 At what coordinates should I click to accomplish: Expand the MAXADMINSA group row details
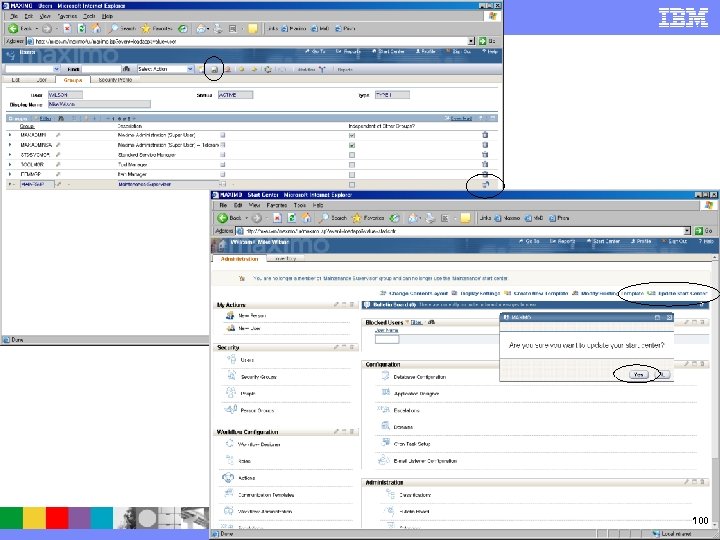tap(10, 145)
